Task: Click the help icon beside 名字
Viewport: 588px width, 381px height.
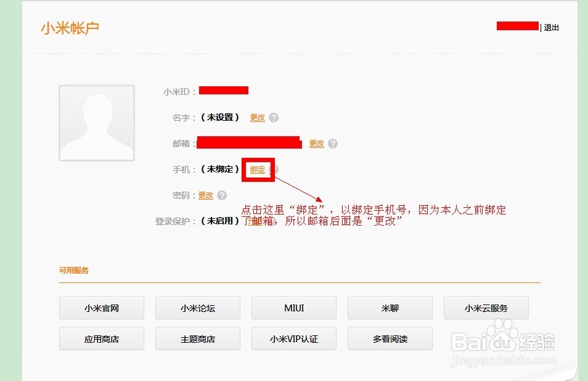Action: click(274, 118)
